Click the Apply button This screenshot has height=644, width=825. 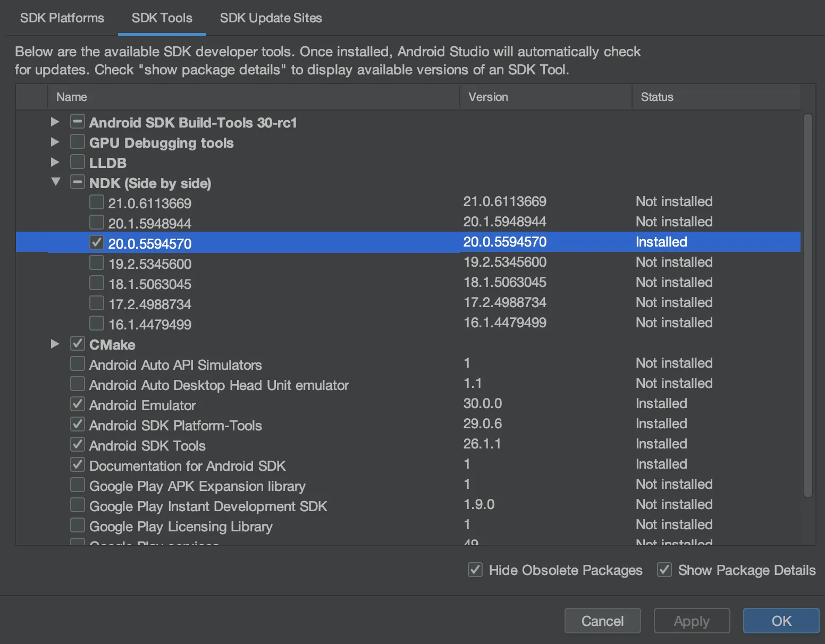coord(692,621)
